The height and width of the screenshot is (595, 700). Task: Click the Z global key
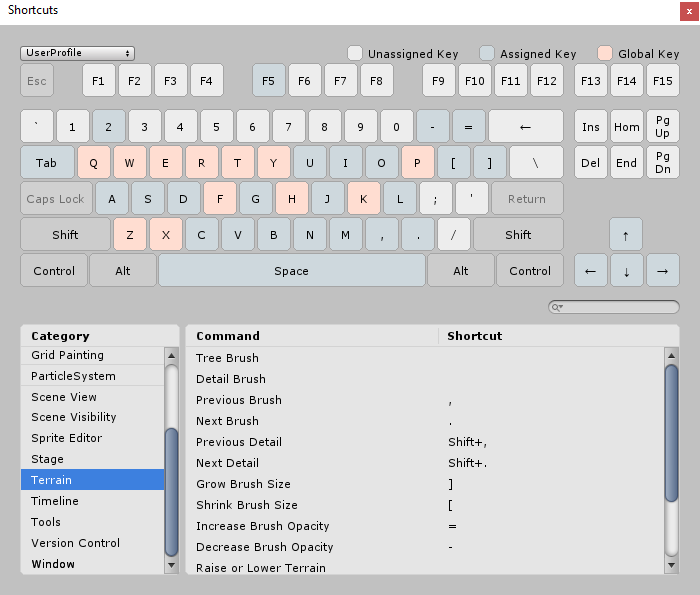coord(130,234)
